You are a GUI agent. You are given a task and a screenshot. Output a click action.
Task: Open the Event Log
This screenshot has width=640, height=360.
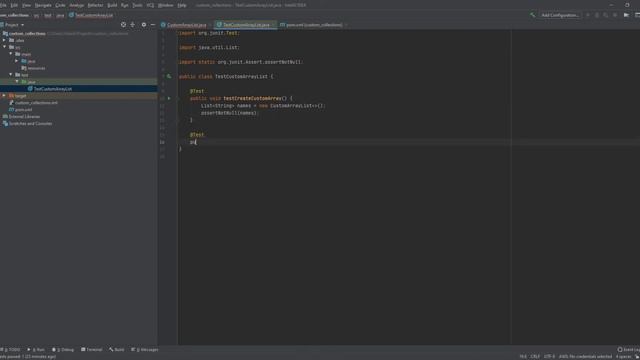629,350
